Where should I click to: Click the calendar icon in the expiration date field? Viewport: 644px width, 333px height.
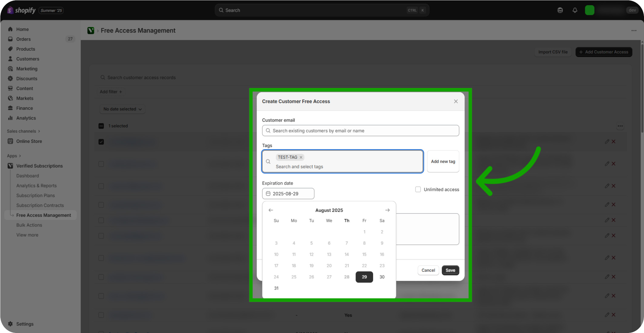(x=268, y=193)
